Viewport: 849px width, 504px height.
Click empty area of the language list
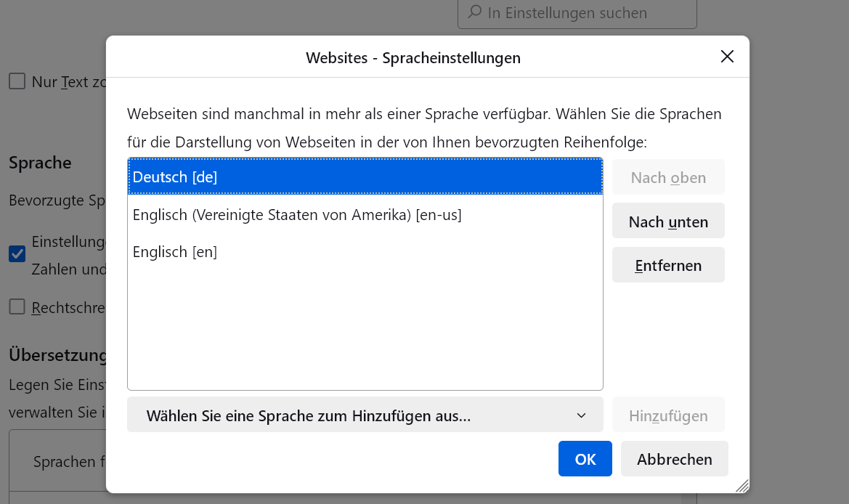coord(365,327)
